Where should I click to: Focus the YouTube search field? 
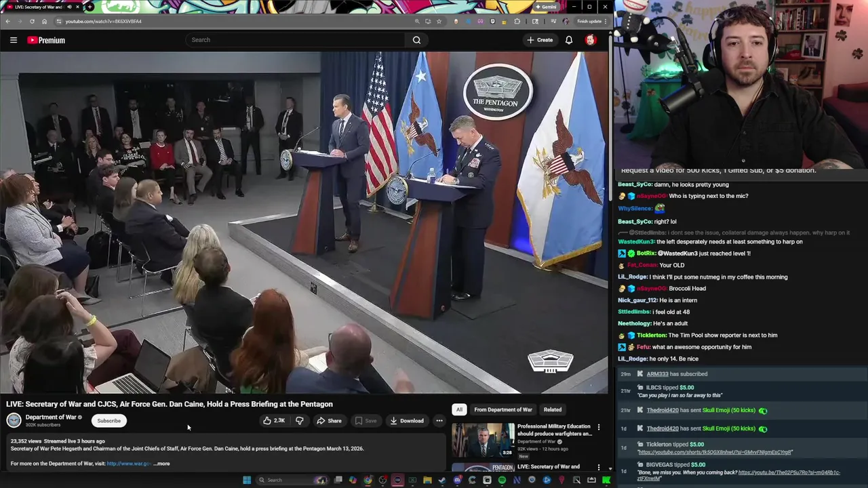[x=296, y=40]
